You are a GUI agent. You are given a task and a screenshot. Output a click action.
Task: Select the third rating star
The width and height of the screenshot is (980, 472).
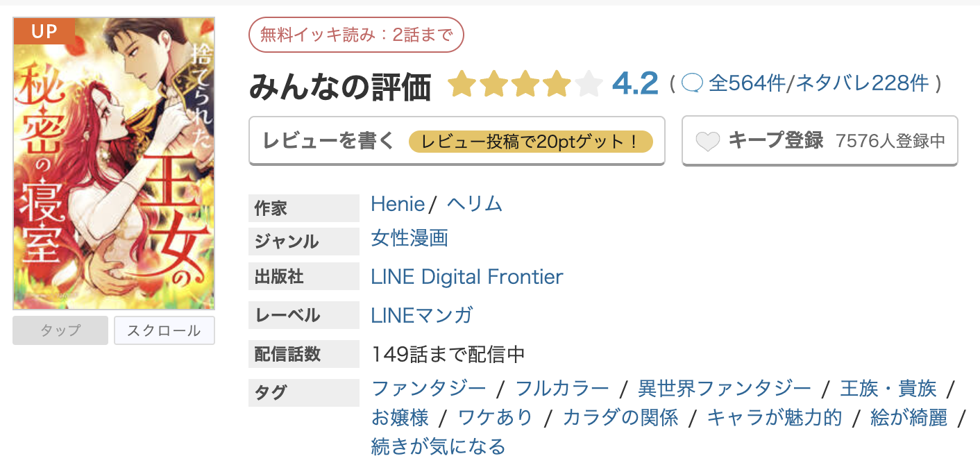coord(525,83)
